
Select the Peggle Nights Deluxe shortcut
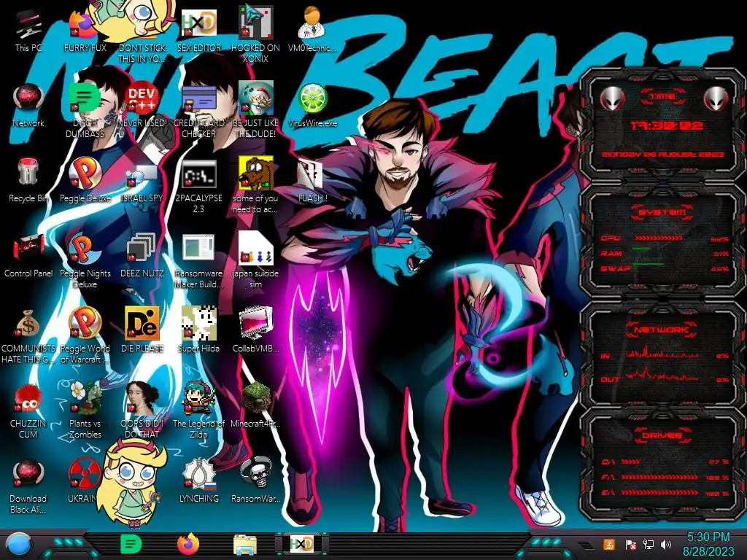pyautogui.click(x=85, y=261)
